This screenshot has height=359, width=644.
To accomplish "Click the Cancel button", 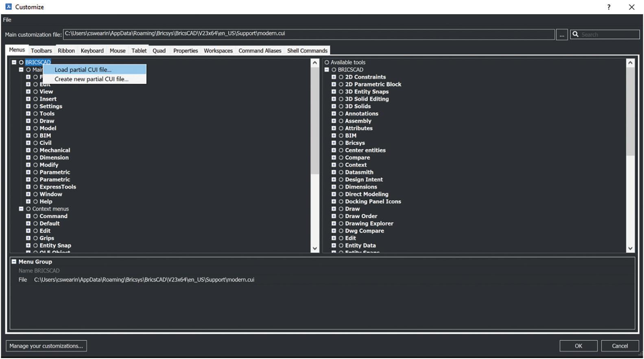I will click(x=620, y=346).
